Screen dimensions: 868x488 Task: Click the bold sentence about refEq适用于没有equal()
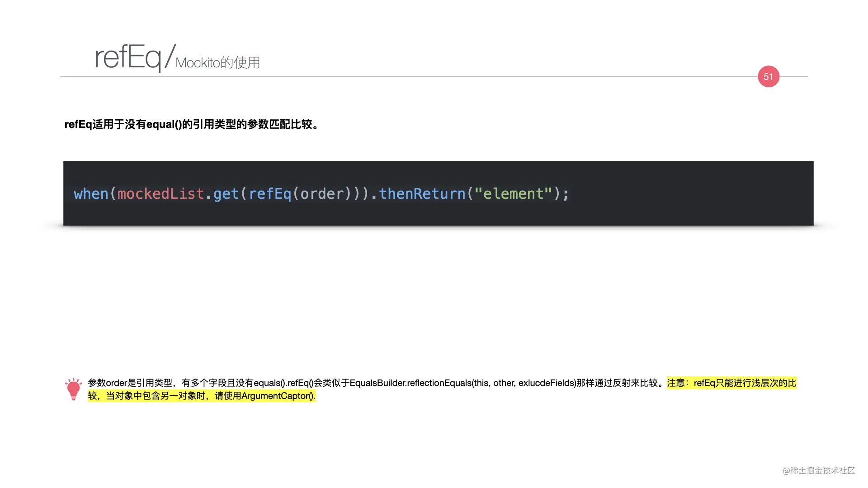tap(192, 124)
